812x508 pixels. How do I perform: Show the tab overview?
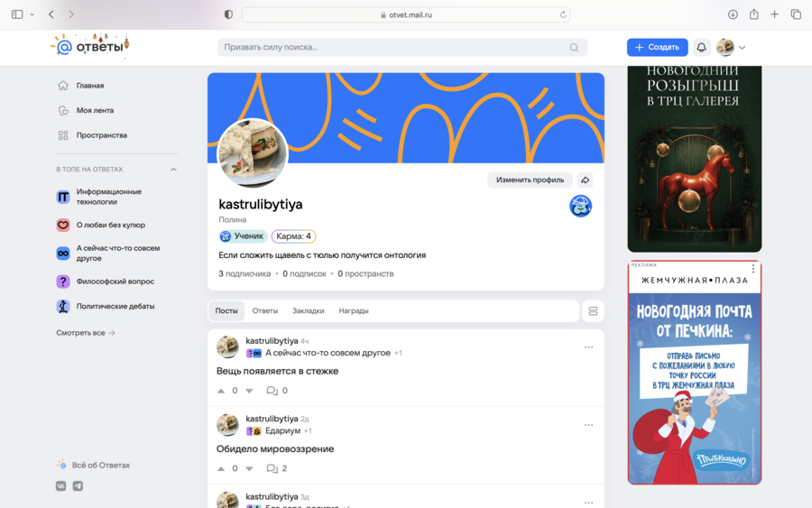(796, 14)
